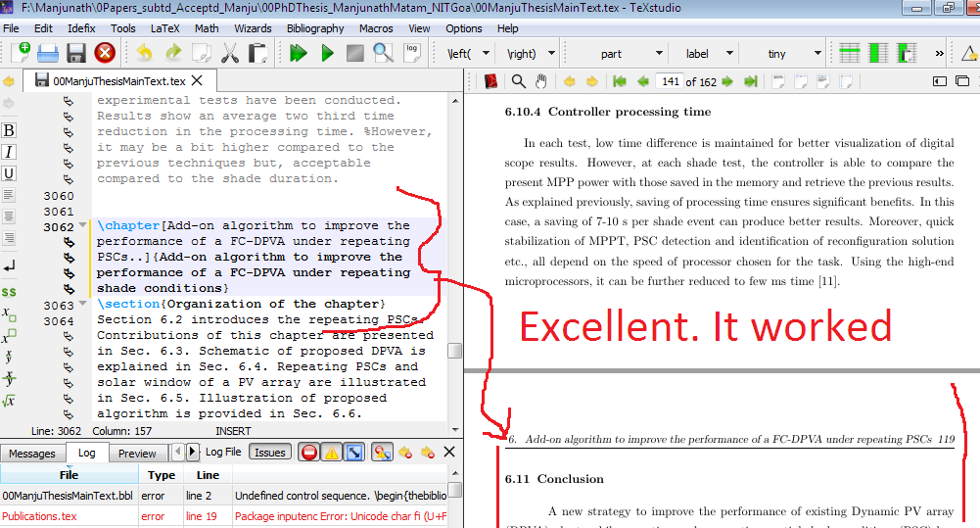This screenshot has height=528, width=980.
Task: Select magnifier tool in PDF viewer
Action: [518, 81]
